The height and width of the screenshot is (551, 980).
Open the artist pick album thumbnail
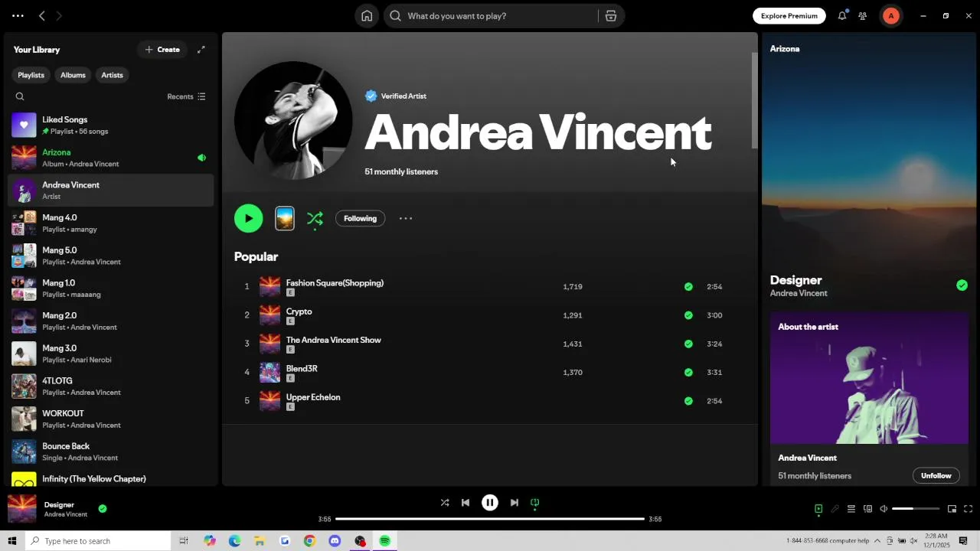click(285, 218)
